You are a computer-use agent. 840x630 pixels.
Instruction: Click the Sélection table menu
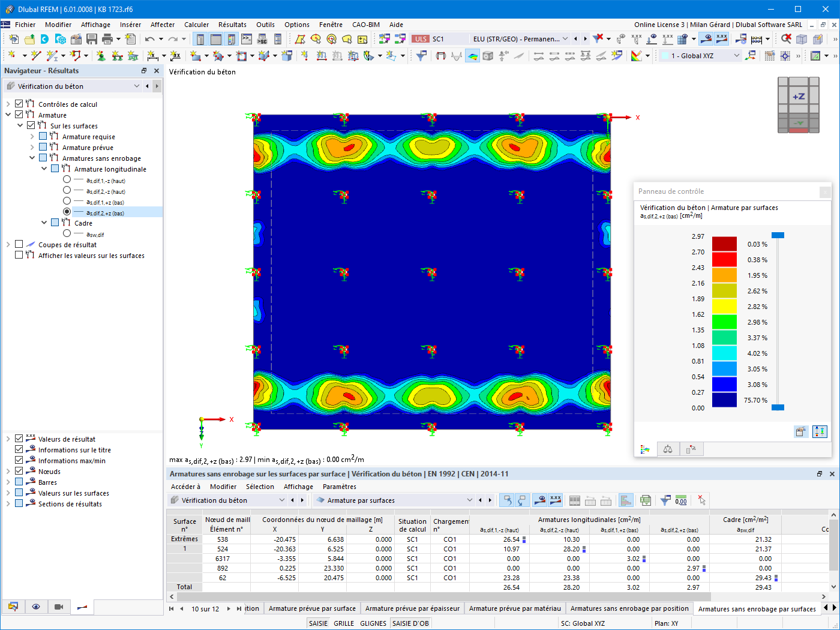coord(260,487)
